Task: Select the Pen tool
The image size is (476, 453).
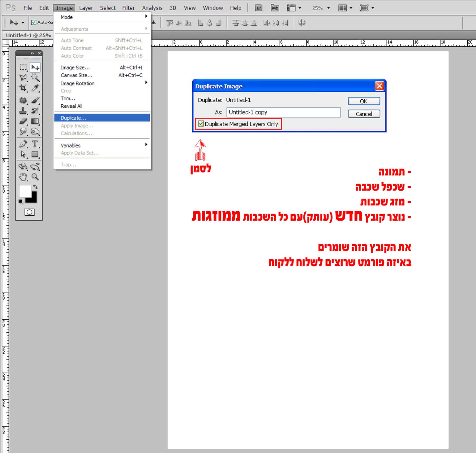Action: (x=23, y=144)
